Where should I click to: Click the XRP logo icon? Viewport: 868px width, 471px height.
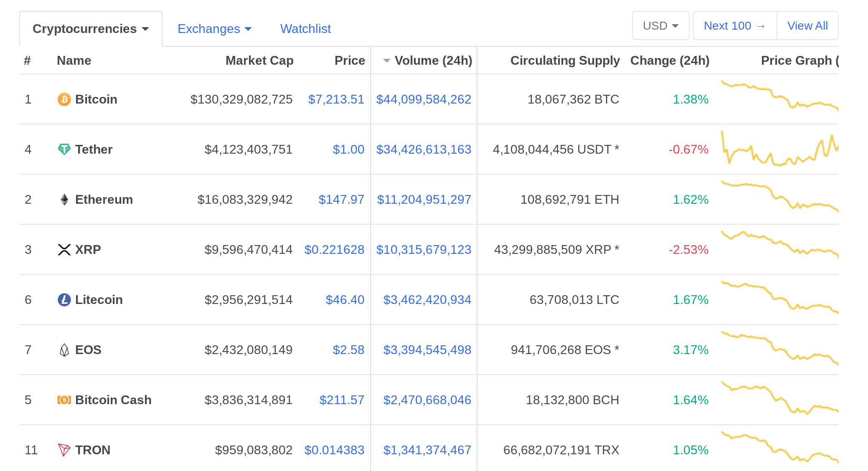coord(64,250)
